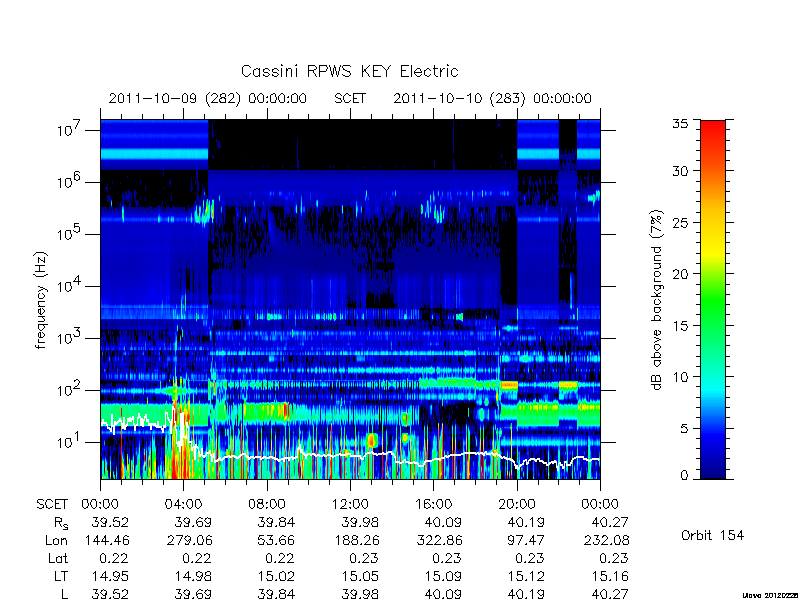Click the LT value 15.12
The height and width of the screenshot is (600, 800).
tap(527, 577)
